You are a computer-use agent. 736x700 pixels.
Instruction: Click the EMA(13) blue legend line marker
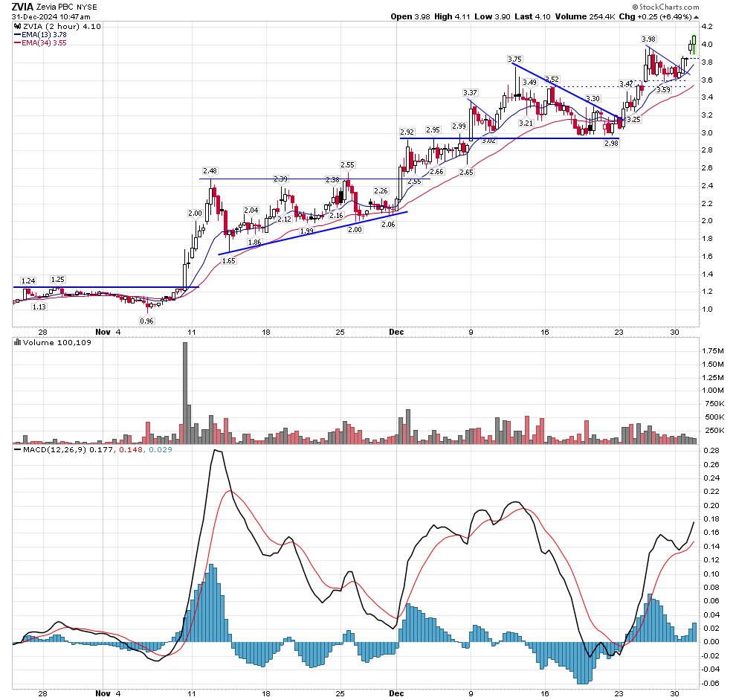18,34
